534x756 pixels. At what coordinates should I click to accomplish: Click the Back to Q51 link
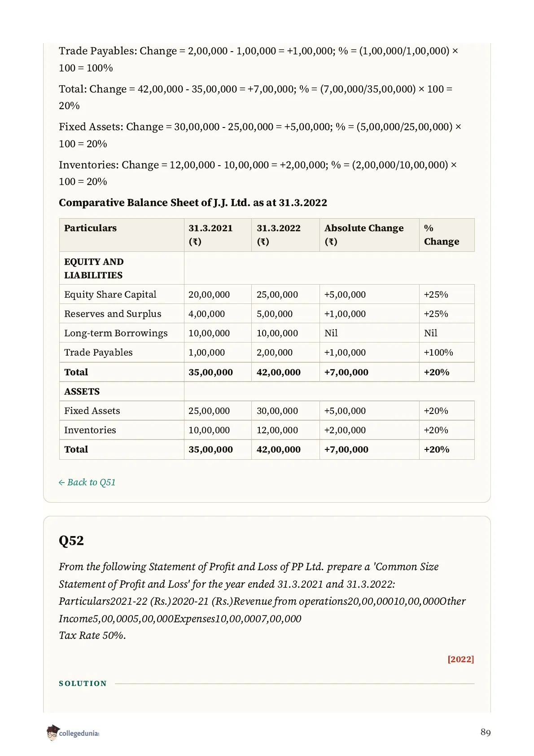[x=87, y=482]
